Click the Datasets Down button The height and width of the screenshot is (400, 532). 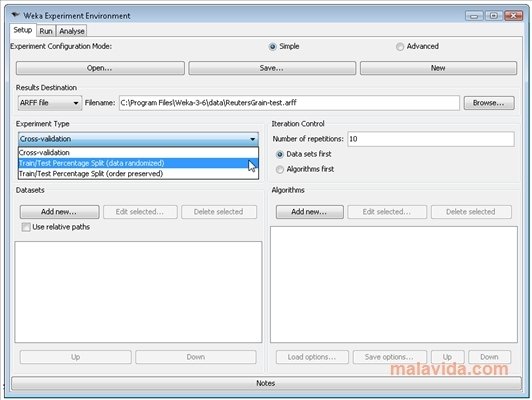click(196, 357)
